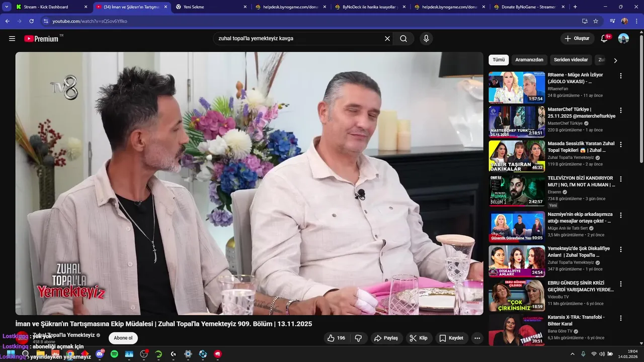Open the Chrome profile avatar
This screenshot has height=362, width=644.
click(624, 21)
